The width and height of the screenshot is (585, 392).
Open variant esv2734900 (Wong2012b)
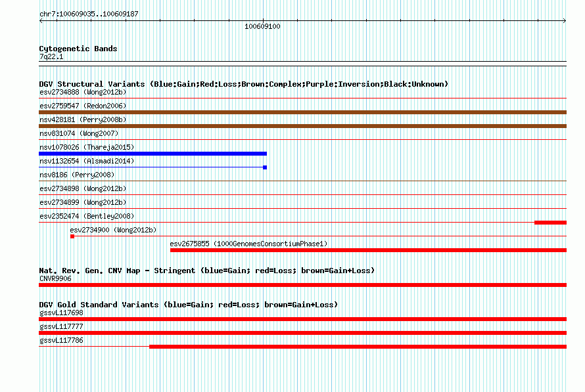click(113, 230)
